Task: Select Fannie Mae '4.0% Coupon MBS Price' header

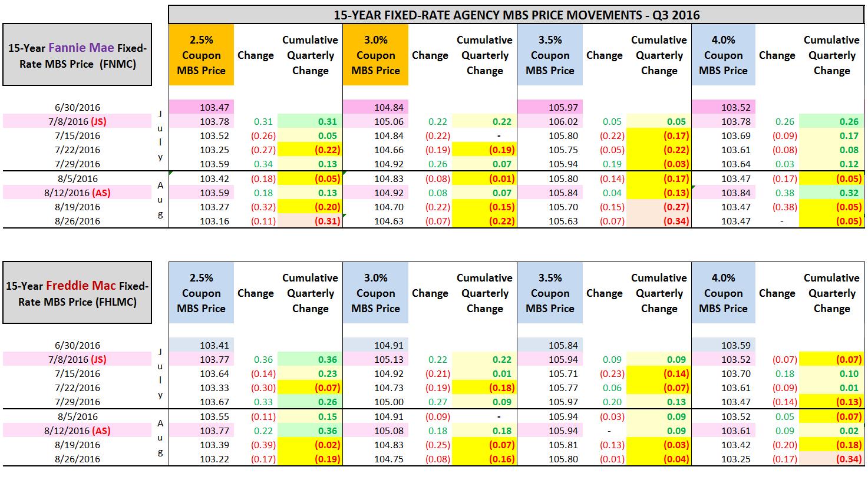Action: pyautogui.click(x=723, y=55)
